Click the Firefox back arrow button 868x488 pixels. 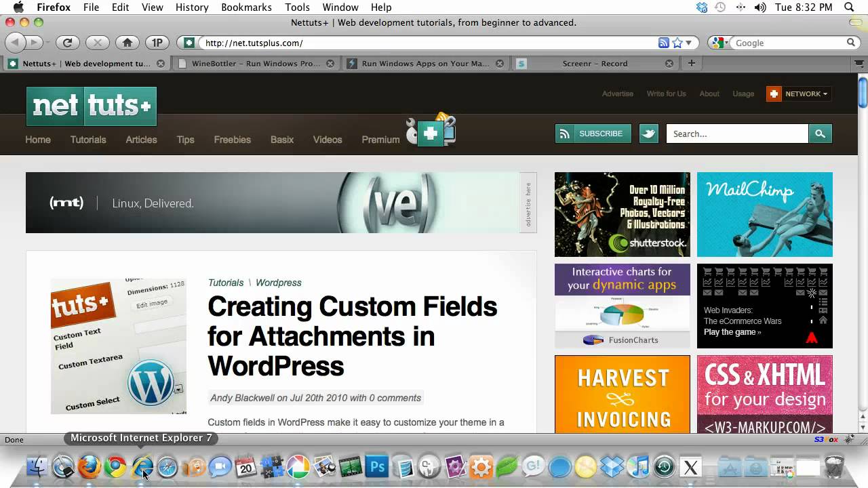click(15, 43)
